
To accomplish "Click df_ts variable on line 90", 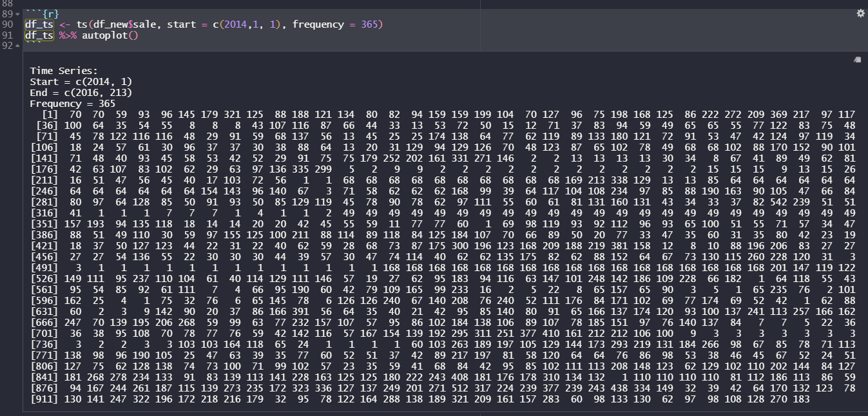I will (39, 24).
